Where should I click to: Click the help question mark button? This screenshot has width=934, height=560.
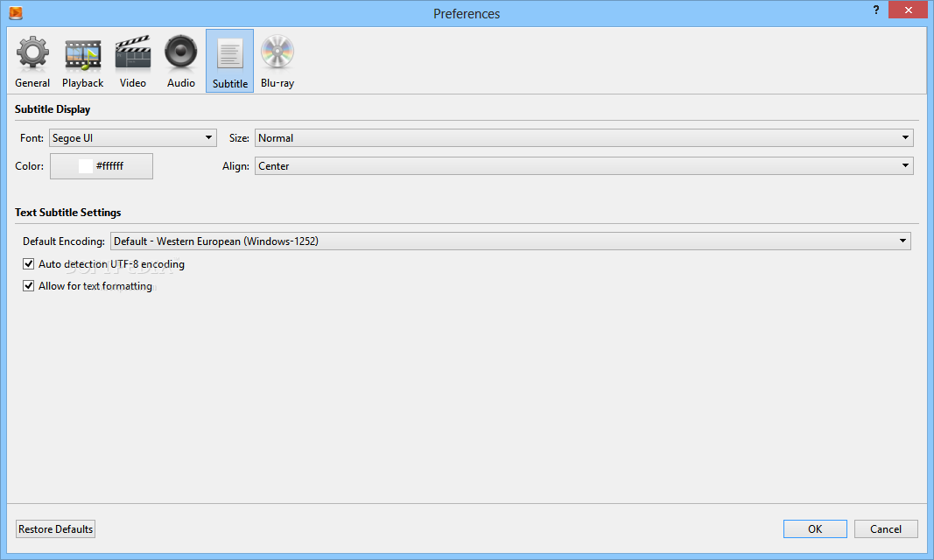click(875, 10)
